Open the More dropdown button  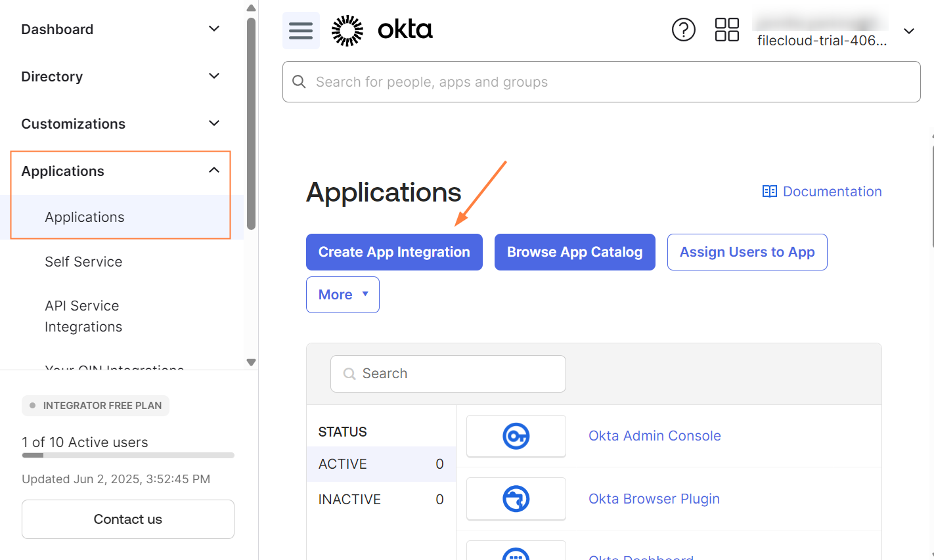coord(342,295)
